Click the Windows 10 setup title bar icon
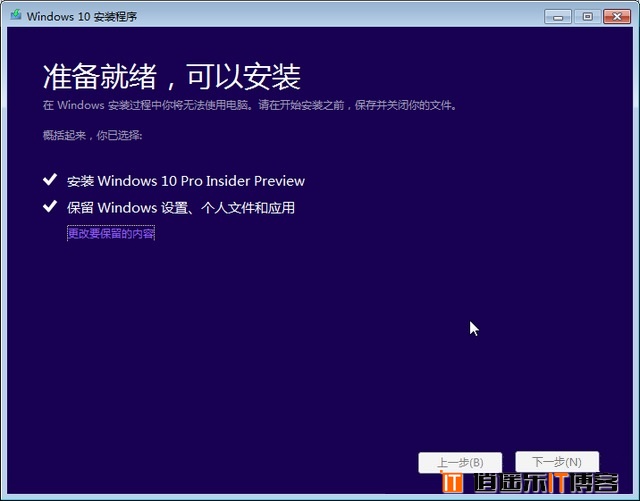The image size is (640, 501). (16, 16)
